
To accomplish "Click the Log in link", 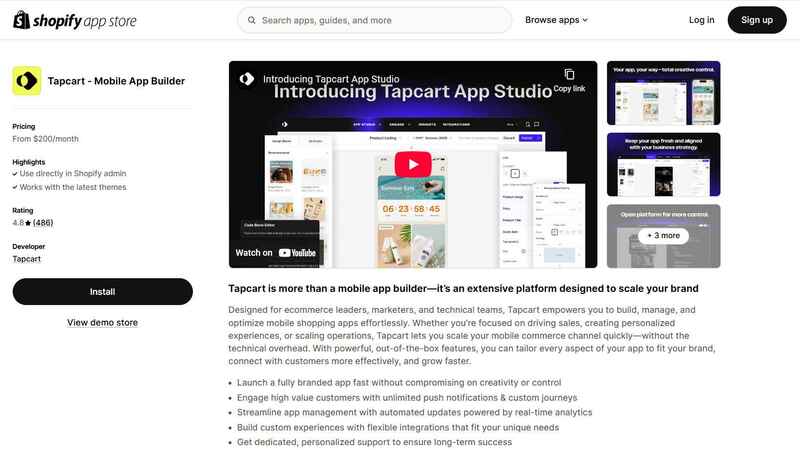I will [x=702, y=20].
